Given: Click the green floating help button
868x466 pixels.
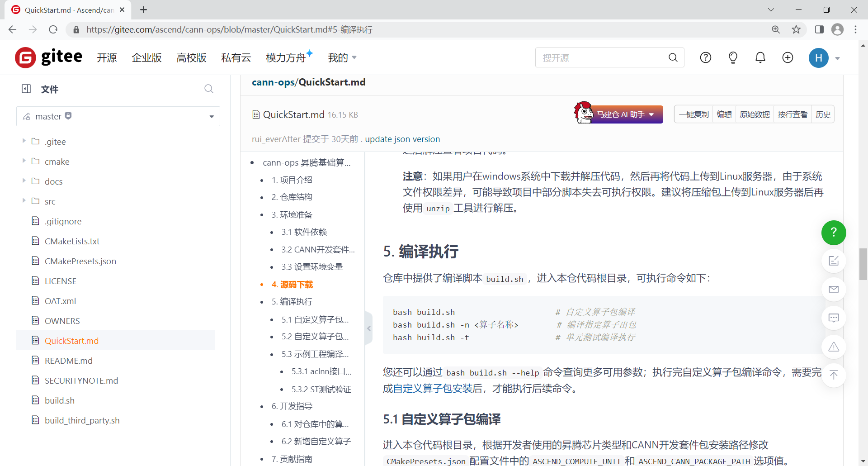Looking at the screenshot, I should point(834,233).
